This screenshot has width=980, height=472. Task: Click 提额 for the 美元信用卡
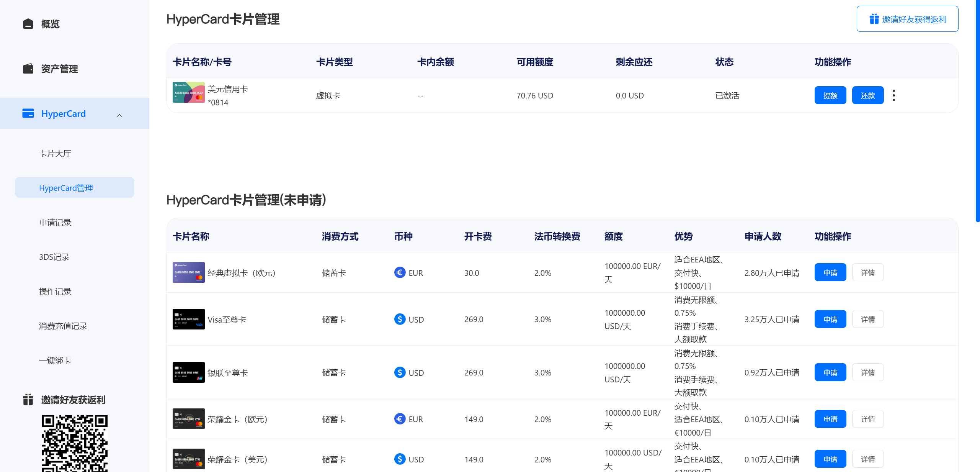coord(830,95)
